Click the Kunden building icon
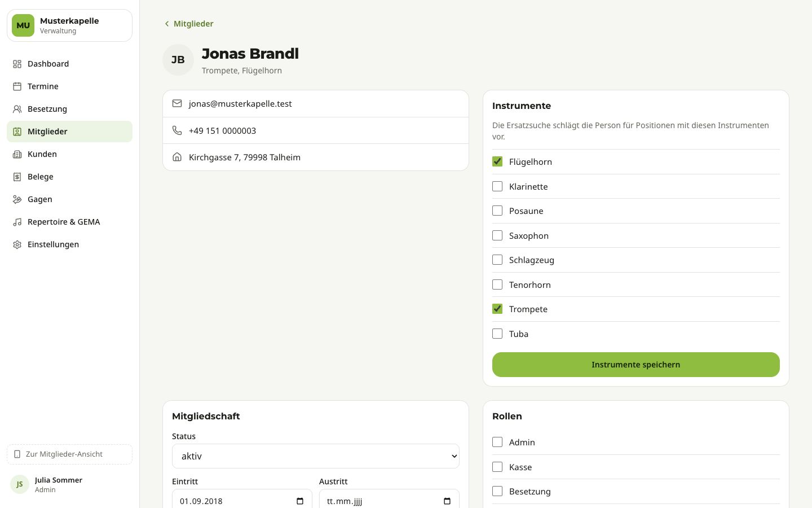The width and height of the screenshot is (812, 508). click(17, 154)
